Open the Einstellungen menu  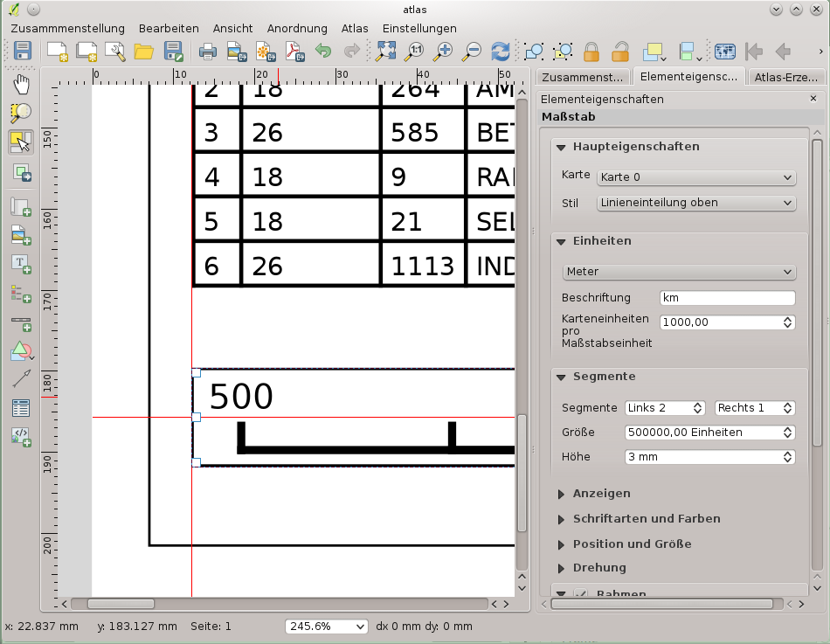(419, 29)
